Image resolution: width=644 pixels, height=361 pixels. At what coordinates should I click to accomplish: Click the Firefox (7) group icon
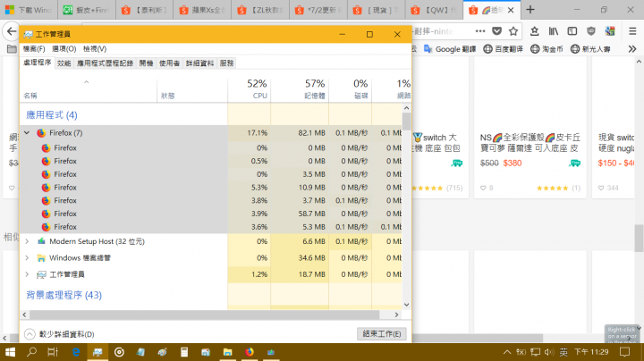coord(41,133)
